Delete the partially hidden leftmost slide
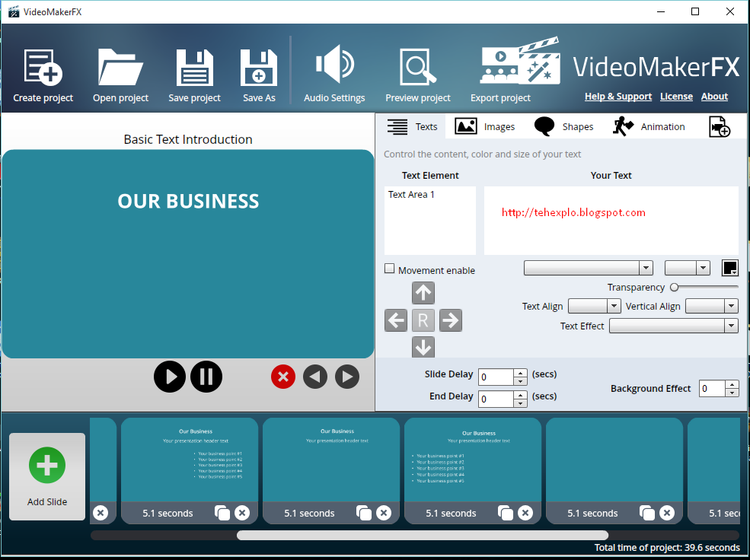The height and width of the screenshot is (560, 750). (x=101, y=513)
